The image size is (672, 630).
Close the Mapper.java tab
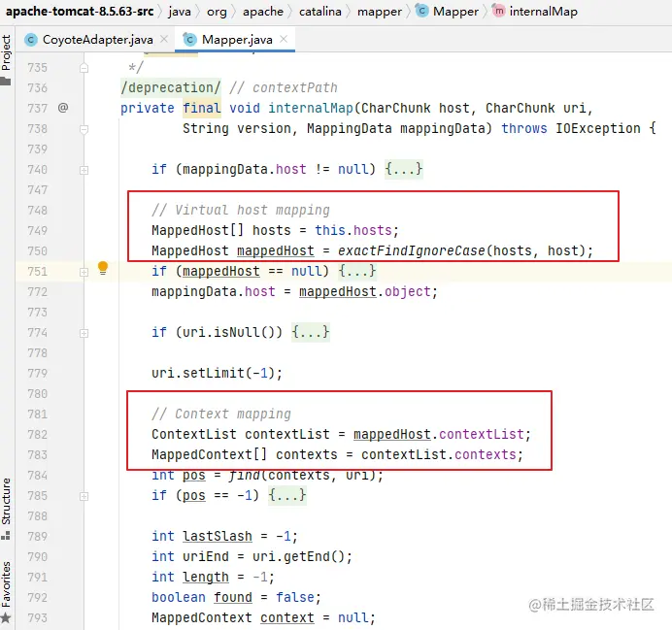click(284, 40)
